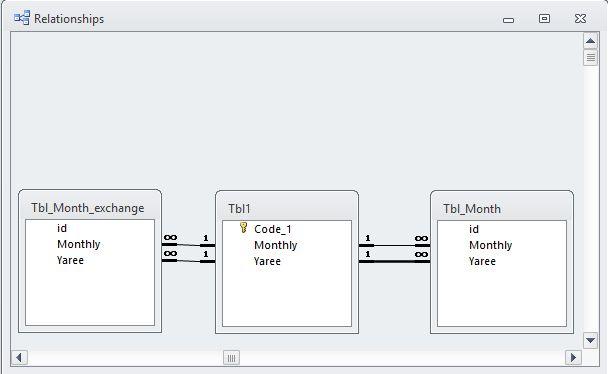608x374 pixels.
Task: Click the Relationships window icon
Action: (x=22, y=18)
